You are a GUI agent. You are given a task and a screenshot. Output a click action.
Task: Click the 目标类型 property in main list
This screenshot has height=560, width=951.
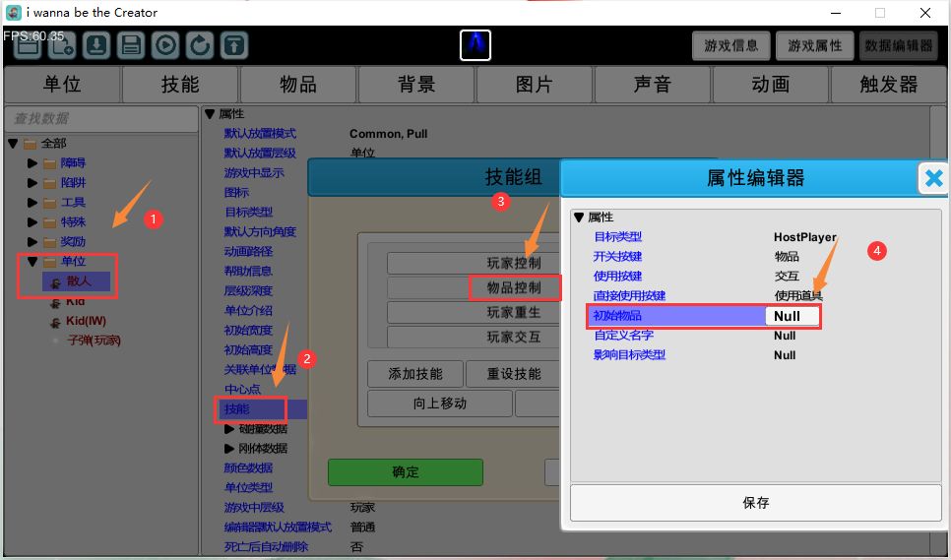point(248,213)
